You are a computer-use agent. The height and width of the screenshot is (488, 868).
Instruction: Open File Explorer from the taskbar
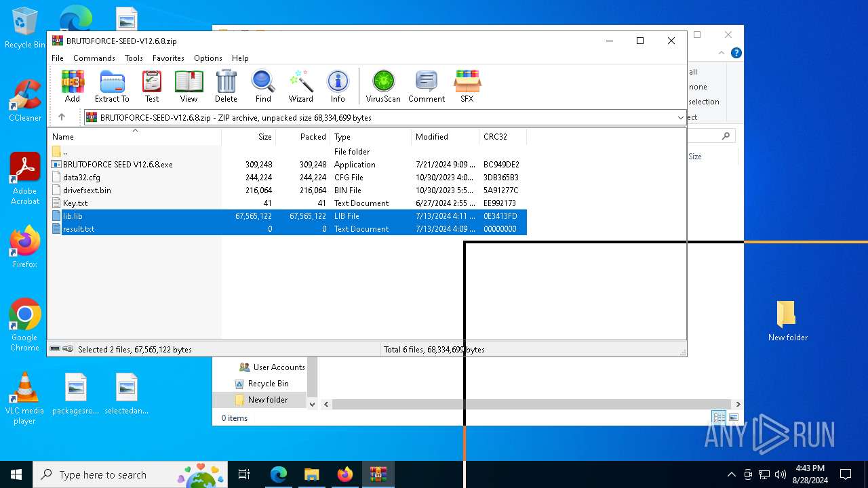[312, 474]
